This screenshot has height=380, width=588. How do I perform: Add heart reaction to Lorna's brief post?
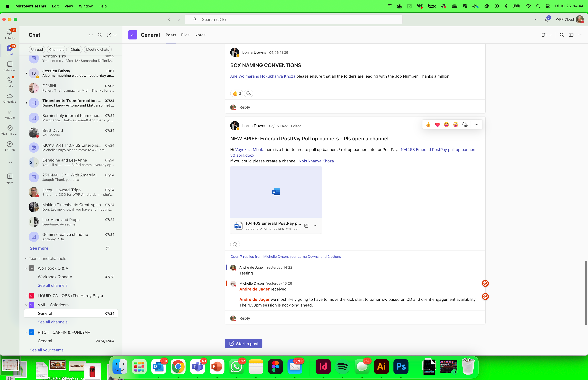point(437,125)
